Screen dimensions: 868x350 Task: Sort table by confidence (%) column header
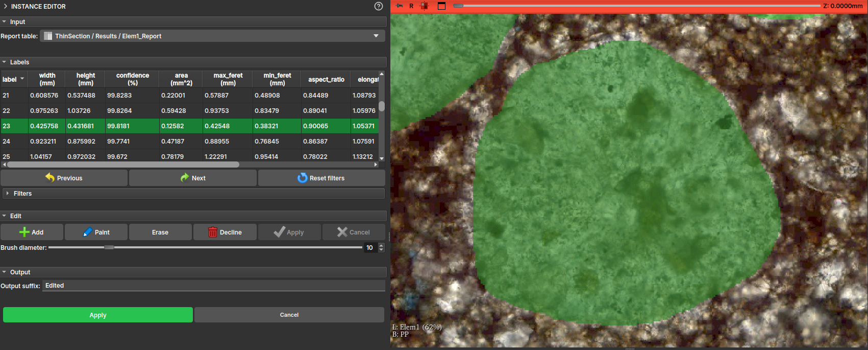[x=132, y=79]
